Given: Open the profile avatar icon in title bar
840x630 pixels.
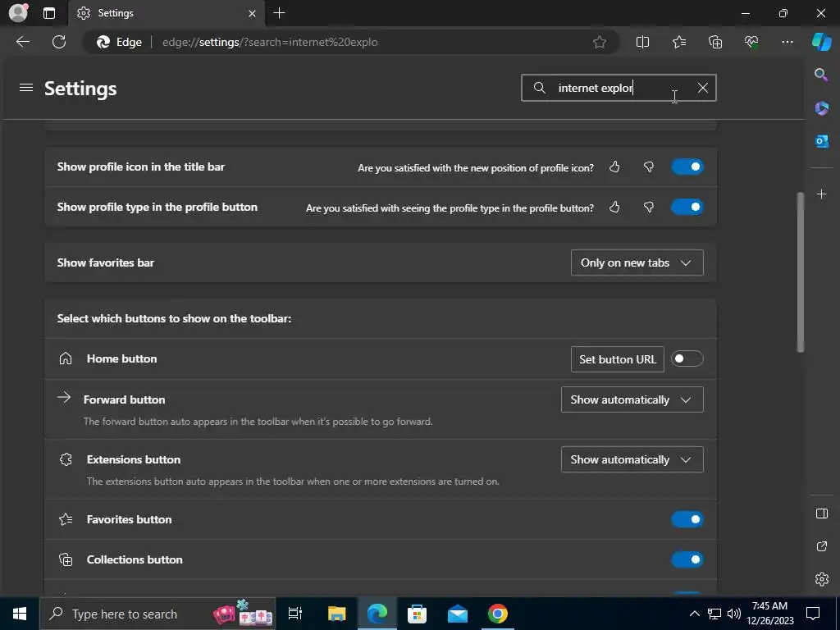Looking at the screenshot, I should [x=18, y=12].
